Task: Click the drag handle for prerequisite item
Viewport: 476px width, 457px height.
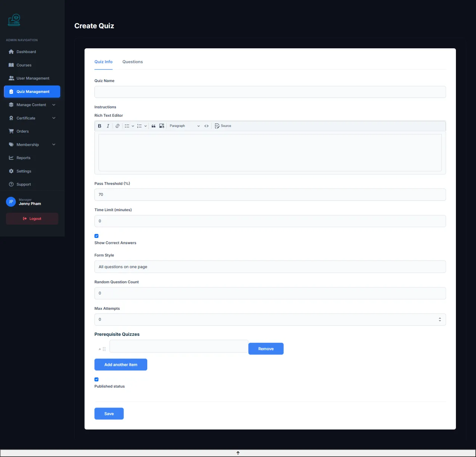Action: pos(104,349)
